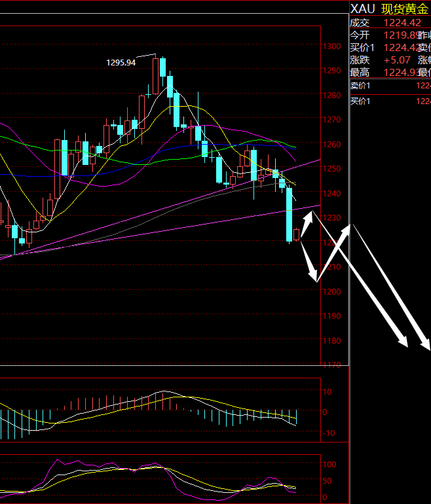The height and width of the screenshot is (504, 431).
Task: Select the last cyan MACD histogram bar
Action: click(297, 417)
